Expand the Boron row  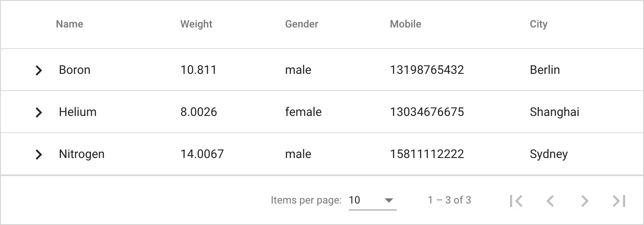tap(39, 70)
